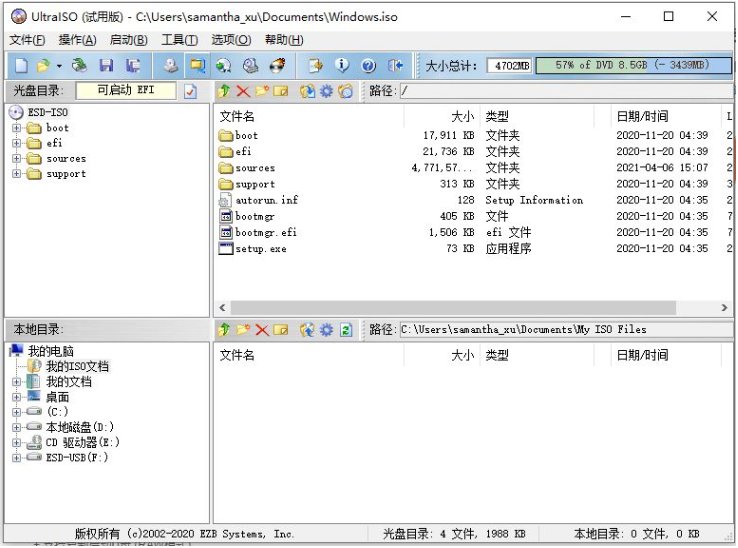Click the Save (floppy disk) toolbar icon

pyautogui.click(x=106, y=65)
